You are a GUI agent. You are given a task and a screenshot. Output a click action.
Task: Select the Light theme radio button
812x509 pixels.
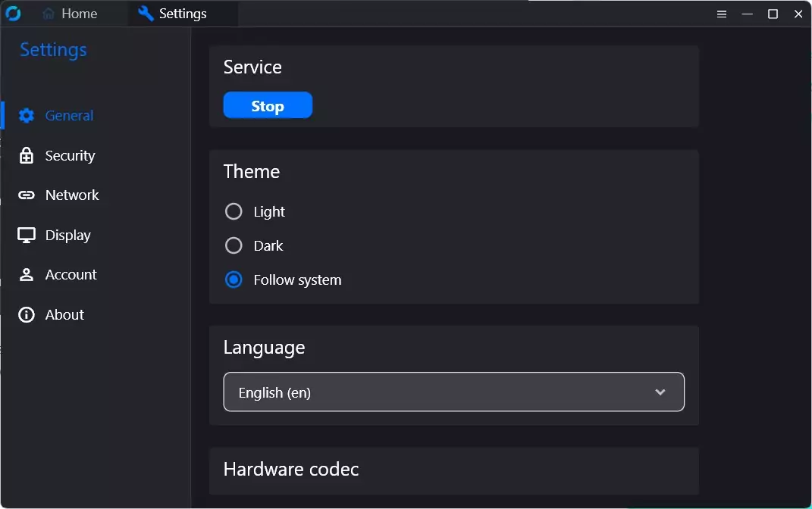tap(234, 212)
